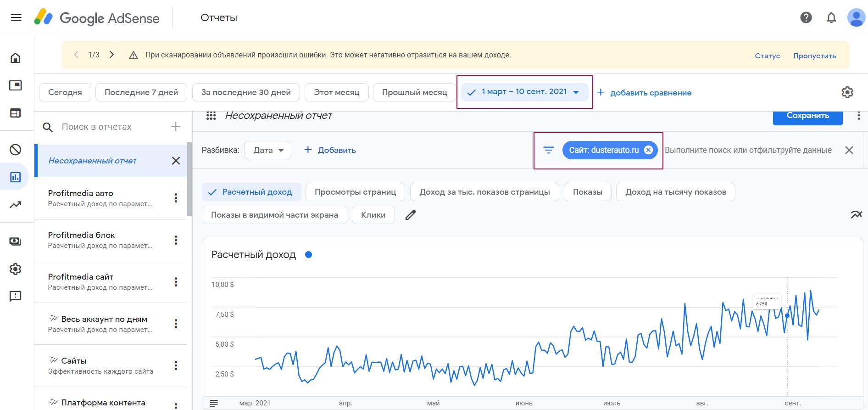Expand the date range 1 март – 10 сент. dropdown
This screenshot has width=868, height=410.
pyautogui.click(x=524, y=92)
